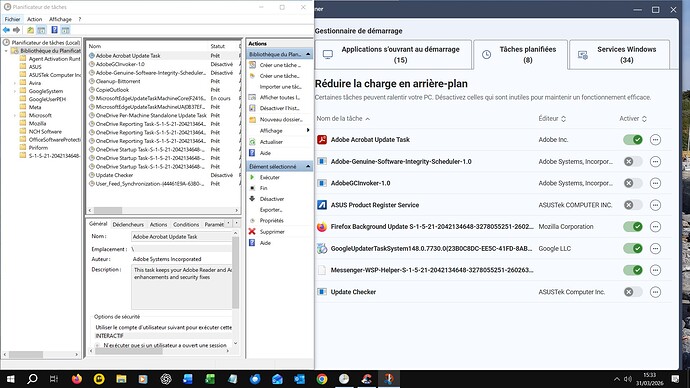Sort by Nom de la tâche column
The image size is (690, 388).
(x=343, y=118)
